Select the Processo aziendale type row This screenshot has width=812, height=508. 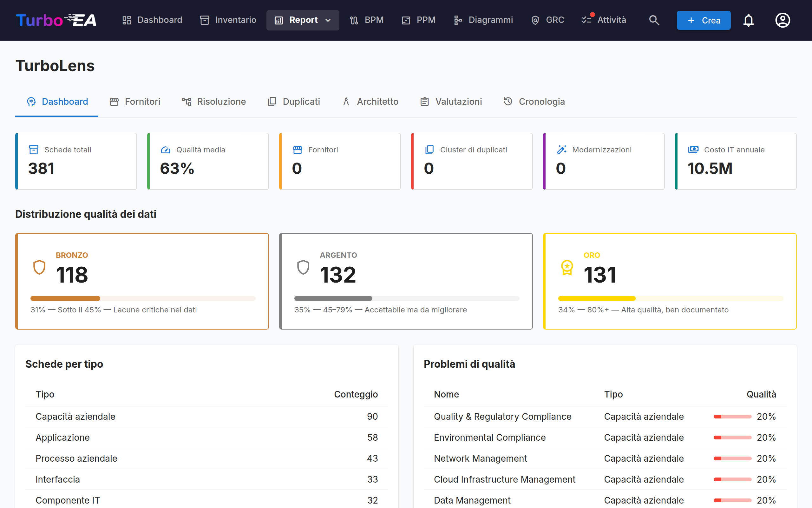(x=207, y=458)
